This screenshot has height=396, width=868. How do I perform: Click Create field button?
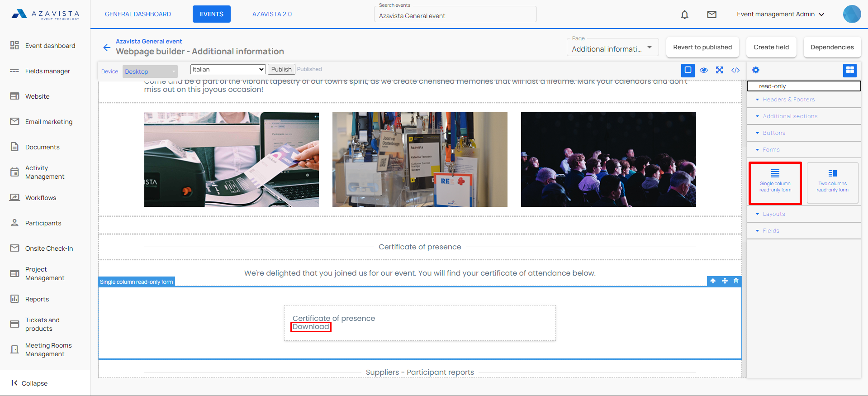(x=771, y=47)
